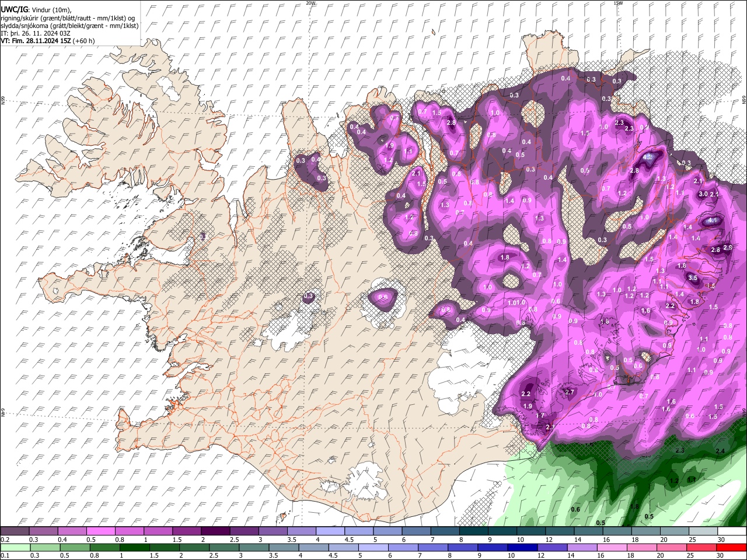Click the '20W' longitude label

[x=310, y=3]
